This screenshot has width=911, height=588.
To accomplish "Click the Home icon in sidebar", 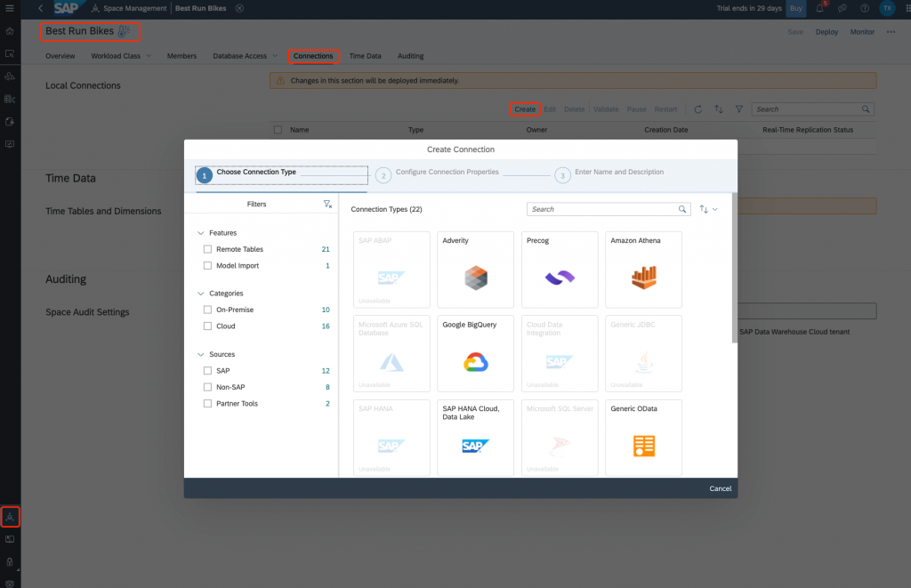I will coord(10,31).
